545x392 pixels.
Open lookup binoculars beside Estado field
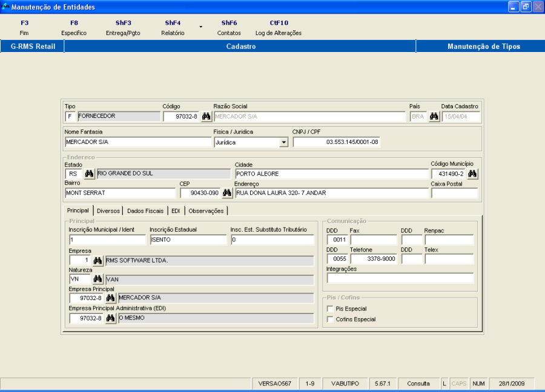click(90, 174)
